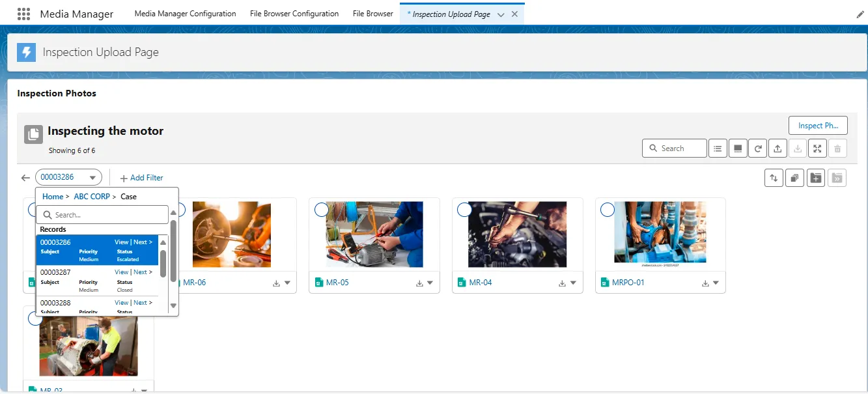Switch to list view icon

coord(718,148)
